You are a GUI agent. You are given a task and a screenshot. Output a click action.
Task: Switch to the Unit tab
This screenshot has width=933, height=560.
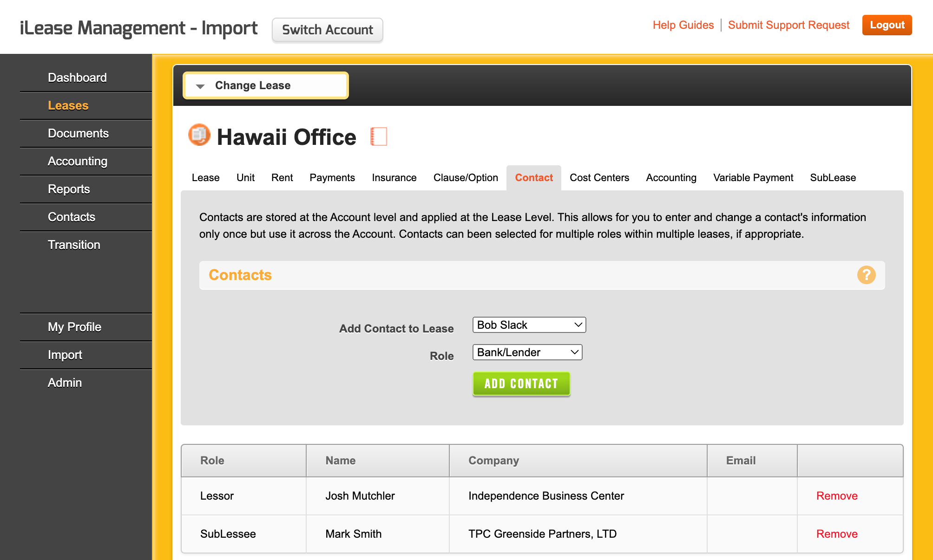[x=245, y=178]
